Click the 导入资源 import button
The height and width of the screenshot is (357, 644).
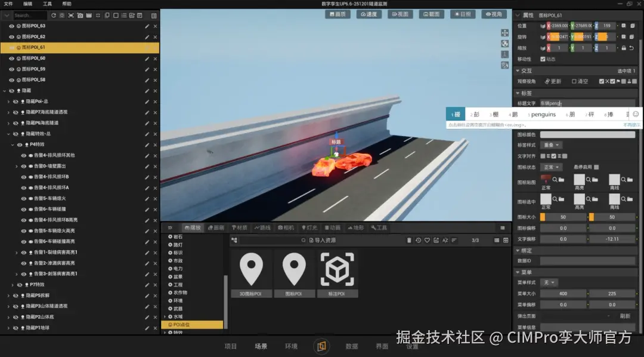coord(323,240)
